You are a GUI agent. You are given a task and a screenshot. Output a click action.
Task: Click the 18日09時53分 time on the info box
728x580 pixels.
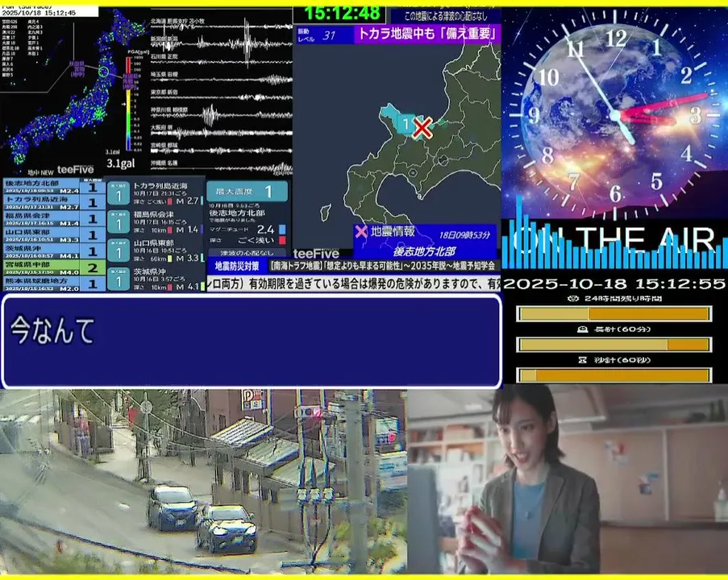pyautogui.click(x=464, y=234)
